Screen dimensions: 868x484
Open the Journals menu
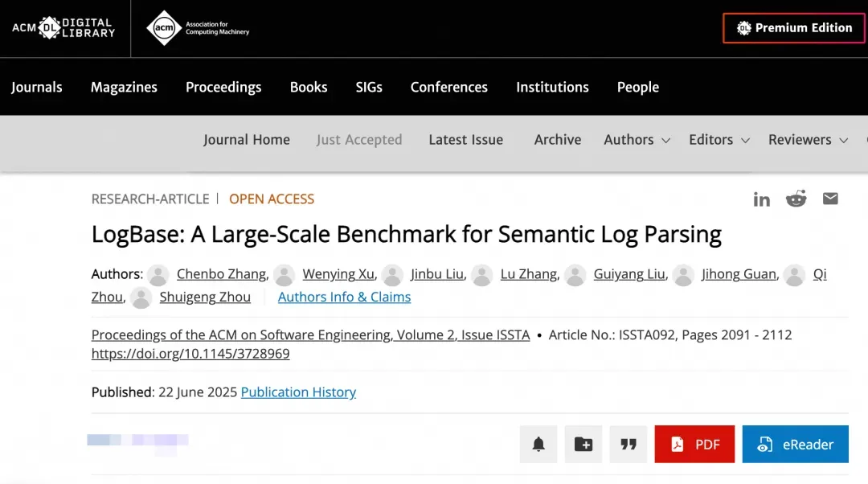36,87
